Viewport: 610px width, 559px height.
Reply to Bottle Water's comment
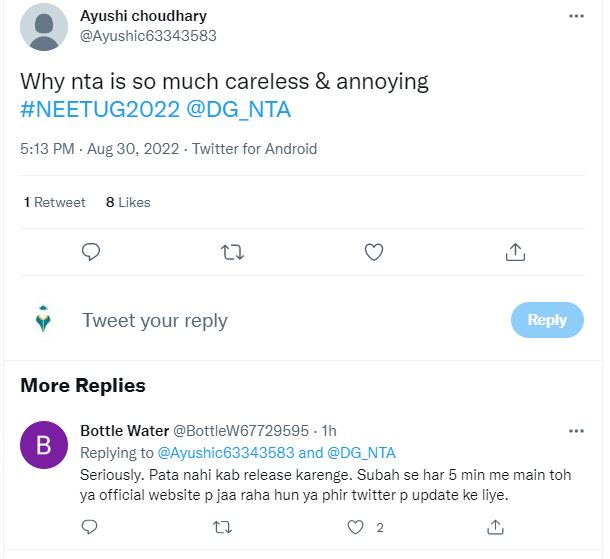pyautogui.click(x=90, y=526)
